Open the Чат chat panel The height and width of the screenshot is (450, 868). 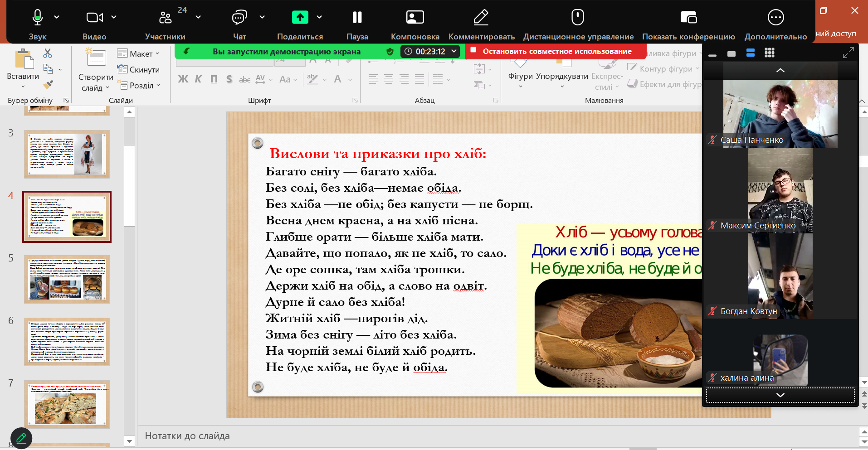tap(239, 18)
